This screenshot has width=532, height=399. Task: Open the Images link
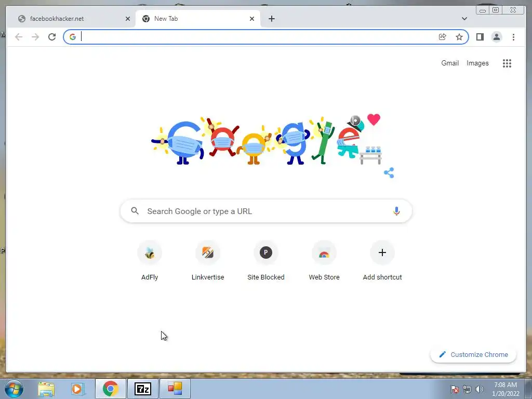[x=477, y=63]
